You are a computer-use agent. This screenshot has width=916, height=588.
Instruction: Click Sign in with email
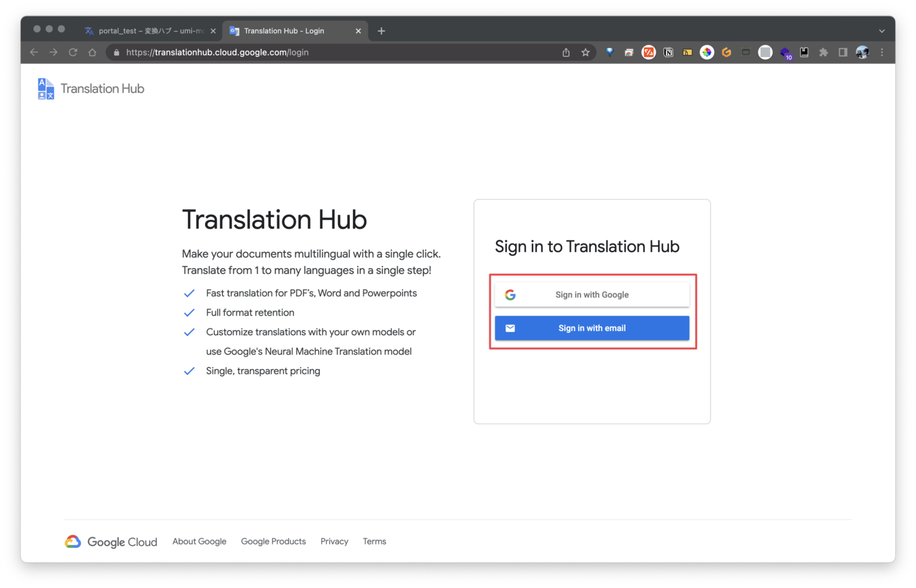point(591,328)
